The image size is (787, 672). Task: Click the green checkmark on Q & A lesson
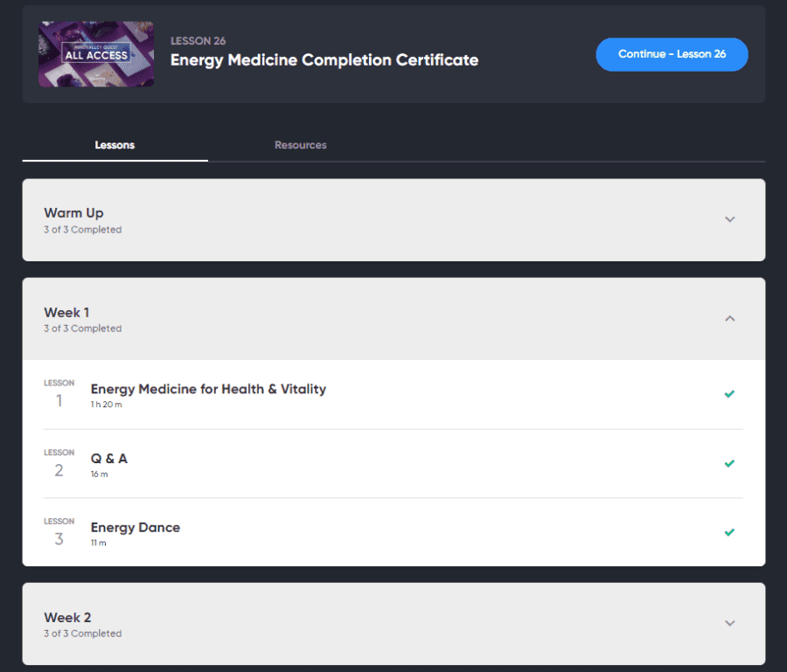coord(729,463)
